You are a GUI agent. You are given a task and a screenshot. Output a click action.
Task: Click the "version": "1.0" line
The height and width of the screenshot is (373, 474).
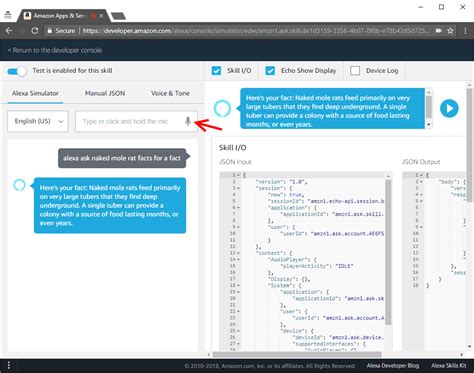coord(281,182)
